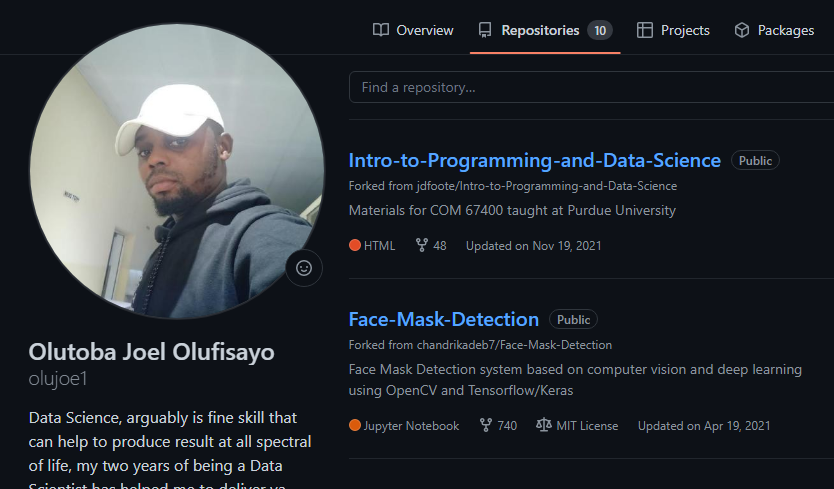The width and height of the screenshot is (834, 489).
Task: Click the Projects table icon
Action: [645, 30]
